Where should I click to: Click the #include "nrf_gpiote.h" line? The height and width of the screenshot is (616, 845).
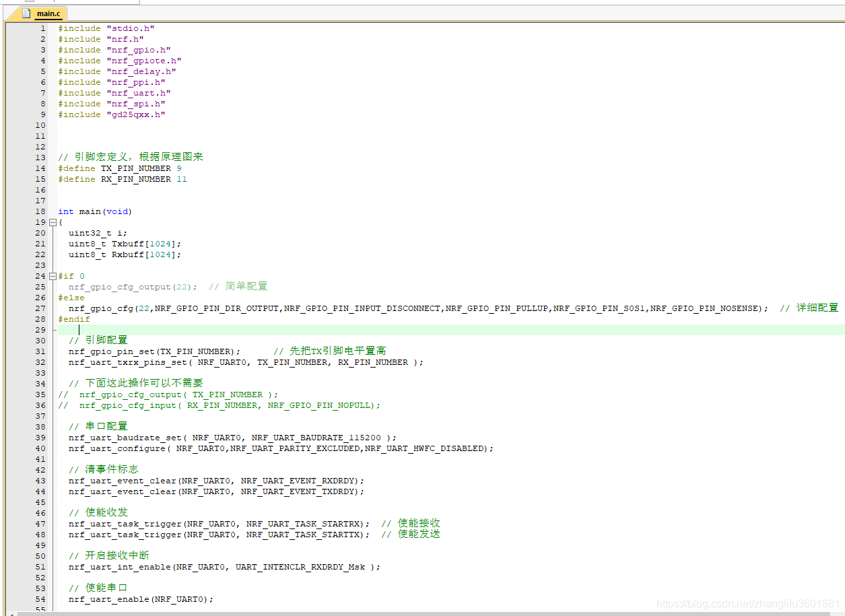tap(120, 61)
